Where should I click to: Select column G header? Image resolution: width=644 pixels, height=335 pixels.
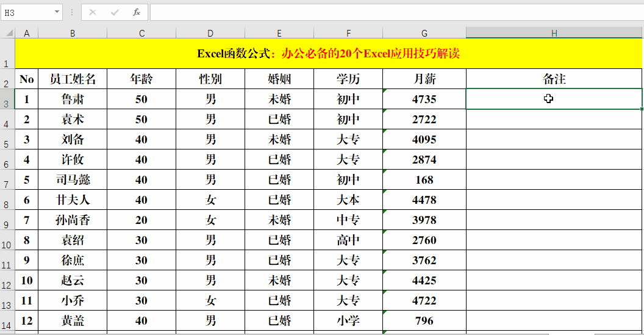[424, 33]
